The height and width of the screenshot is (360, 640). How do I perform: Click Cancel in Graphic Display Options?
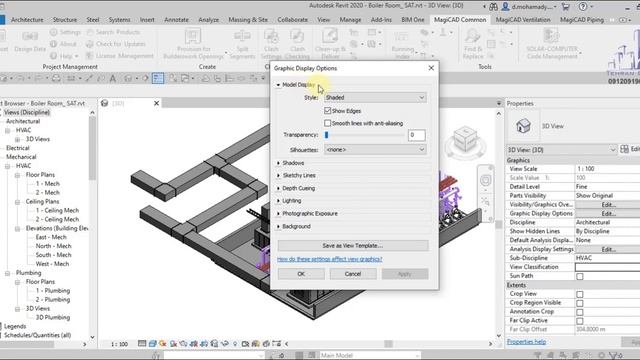(x=353, y=274)
